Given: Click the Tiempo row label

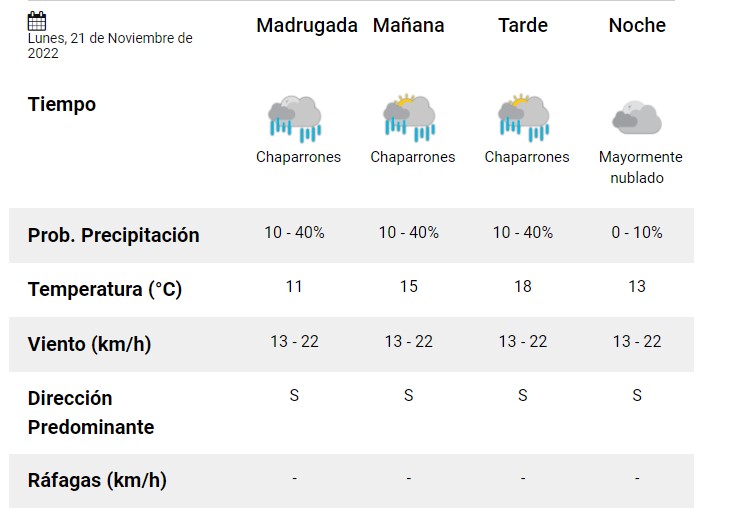Looking at the screenshot, I should pos(62,104).
